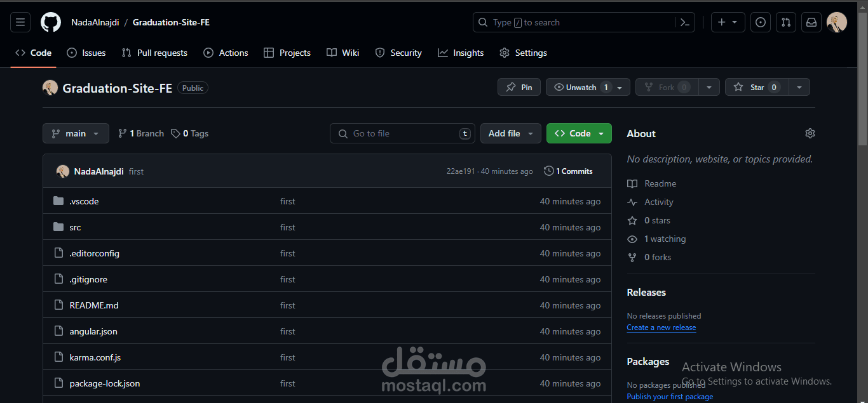Open Graduation-Site-FE breadcrumb link

click(171, 22)
